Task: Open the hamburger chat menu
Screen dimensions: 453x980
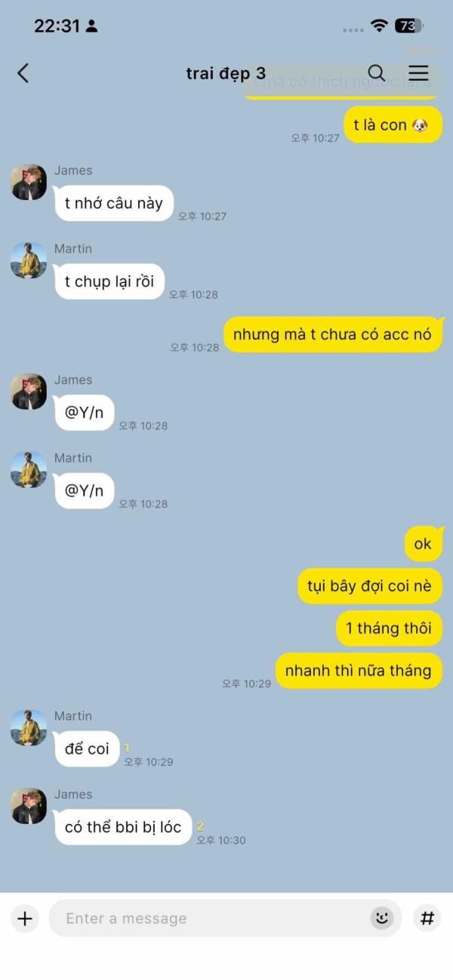Action: pos(418,73)
